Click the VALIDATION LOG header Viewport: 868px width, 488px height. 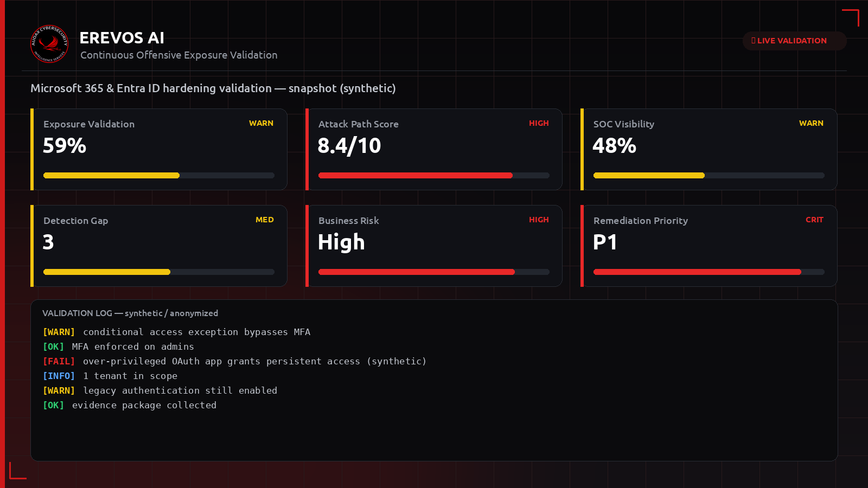tap(130, 313)
